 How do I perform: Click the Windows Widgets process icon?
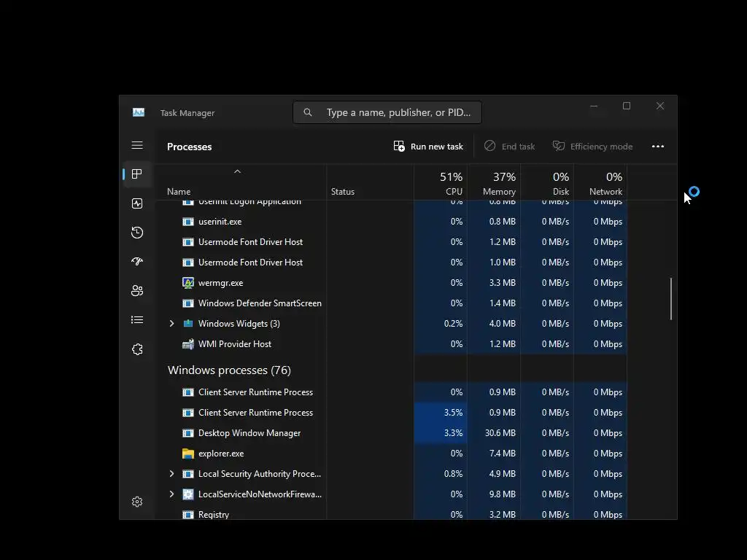(188, 324)
